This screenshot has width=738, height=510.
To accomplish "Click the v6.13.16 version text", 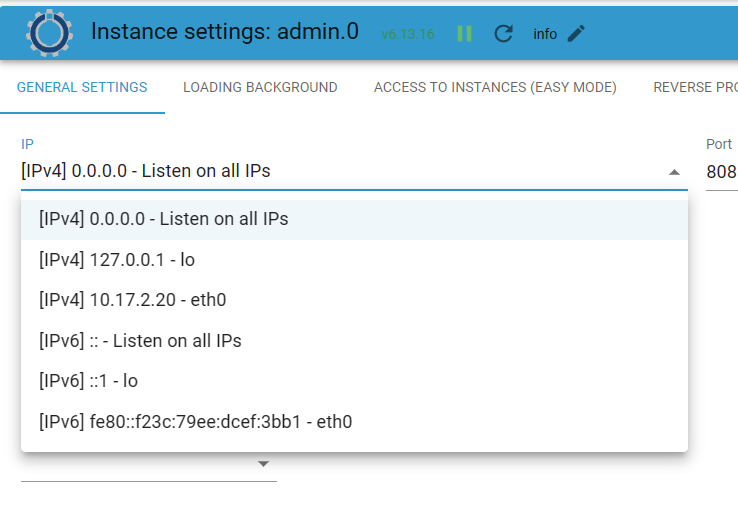I will [407, 34].
